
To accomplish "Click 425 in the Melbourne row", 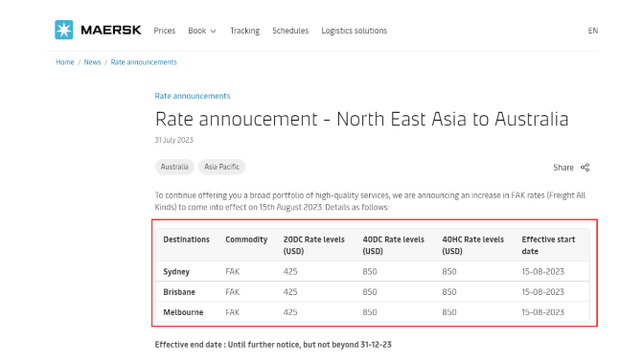I will point(290,312).
